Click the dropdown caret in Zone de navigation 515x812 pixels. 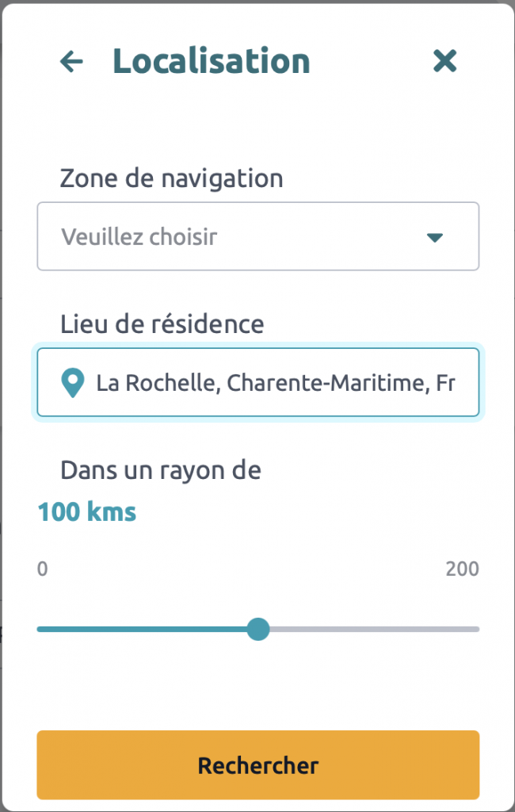pyautogui.click(x=434, y=237)
